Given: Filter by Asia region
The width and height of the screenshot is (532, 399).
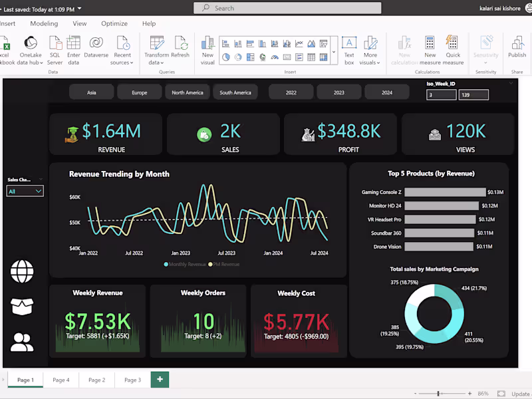Looking at the screenshot, I should click(x=92, y=92).
